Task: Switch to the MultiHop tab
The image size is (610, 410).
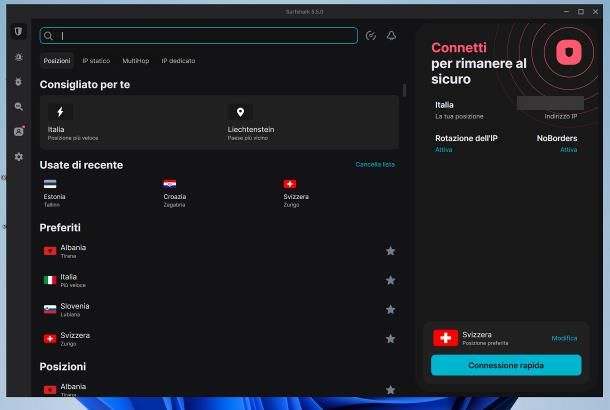Action: coord(136,61)
